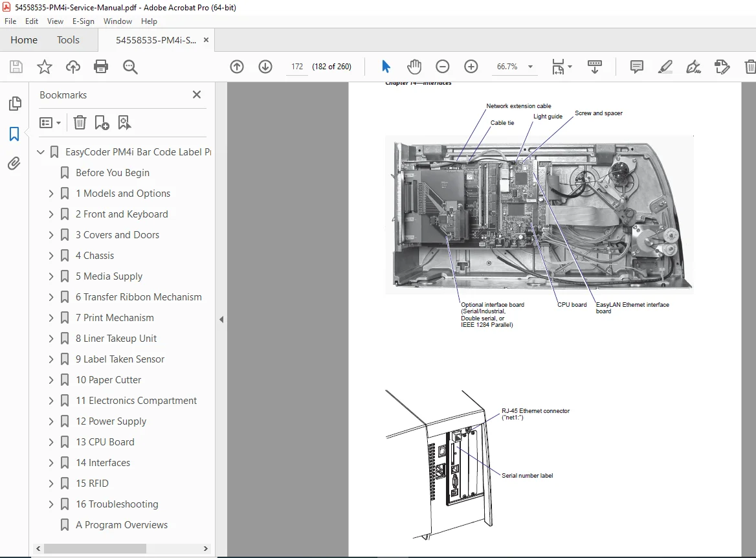This screenshot has height=558, width=756.
Task: Open the Edit menu
Action: pos(31,21)
